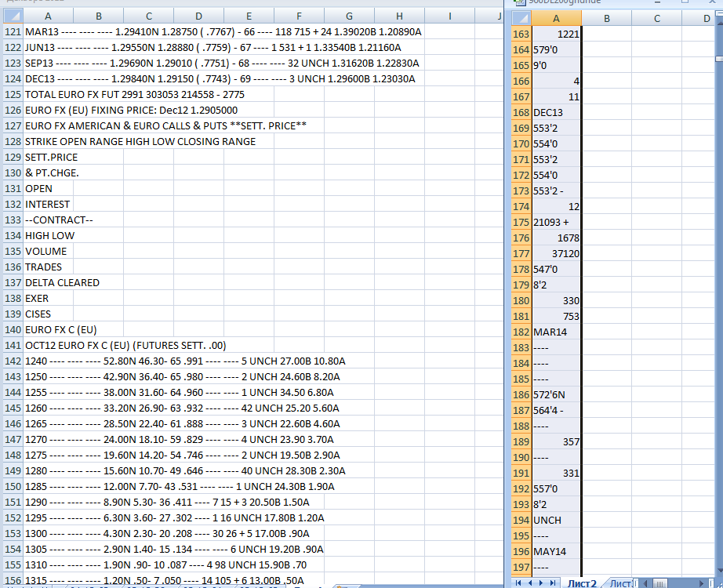Image resolution: width=723 pixels, height=588 pixels.
Task: Go to previous sheet tab in right workbook
Action: coord(530,583)
